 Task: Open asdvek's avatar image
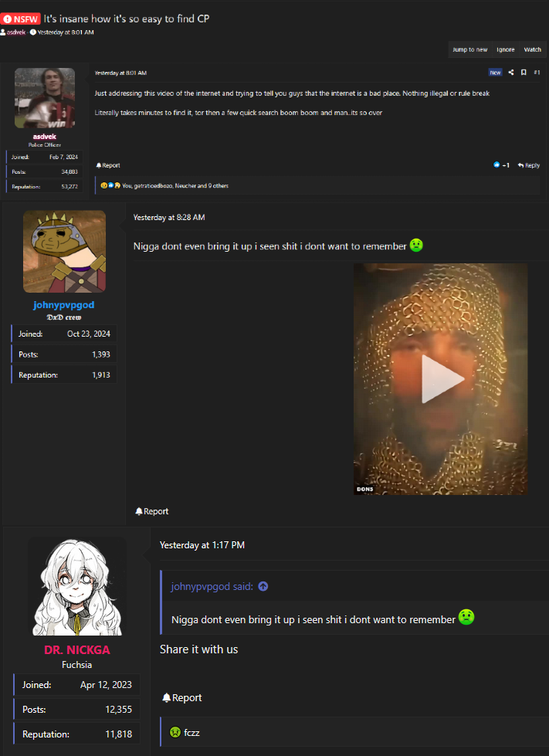45,98
